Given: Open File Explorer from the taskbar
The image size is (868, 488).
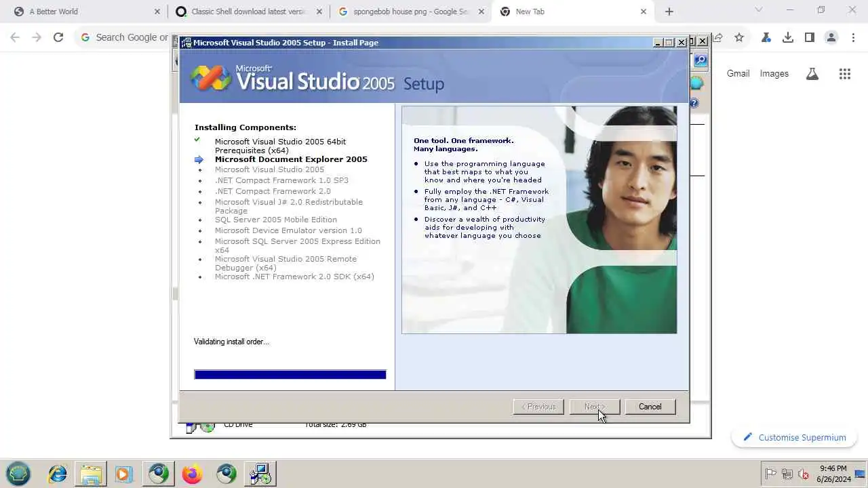Looking at the screenshot, I should click(x=90, y=474).
